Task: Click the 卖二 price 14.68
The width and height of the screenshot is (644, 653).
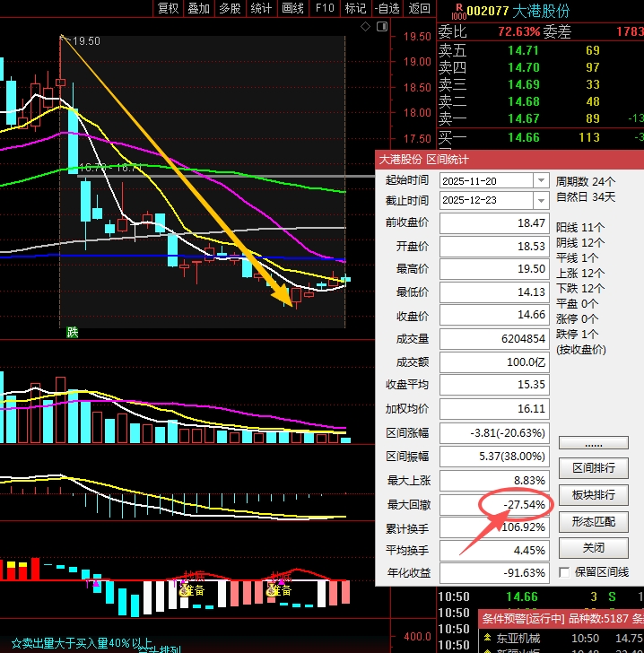Action: click(x=523, y=101)
